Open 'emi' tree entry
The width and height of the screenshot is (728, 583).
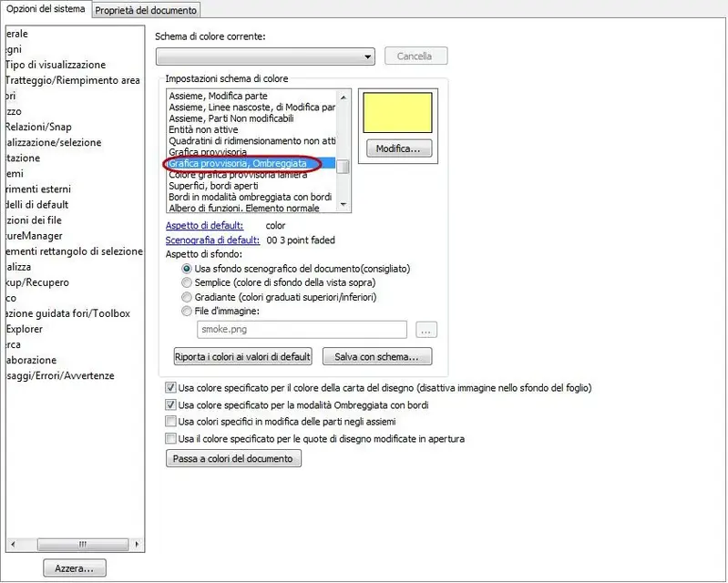[x=15, y=174]
